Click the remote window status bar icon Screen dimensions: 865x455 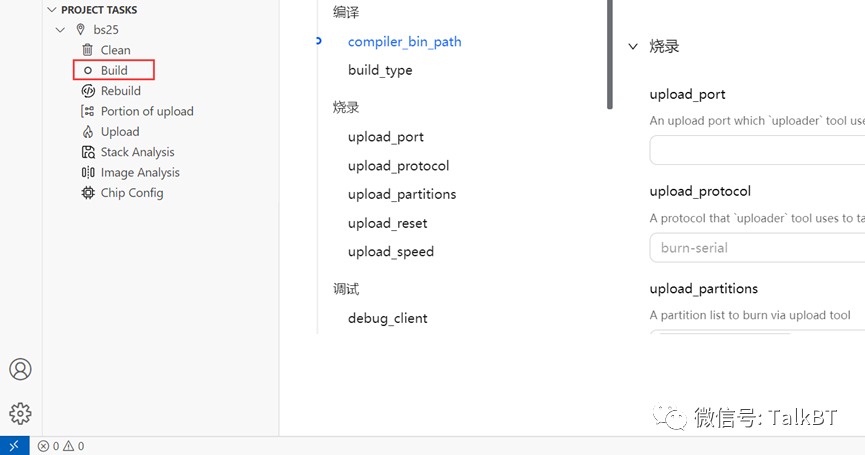(14, 446)
